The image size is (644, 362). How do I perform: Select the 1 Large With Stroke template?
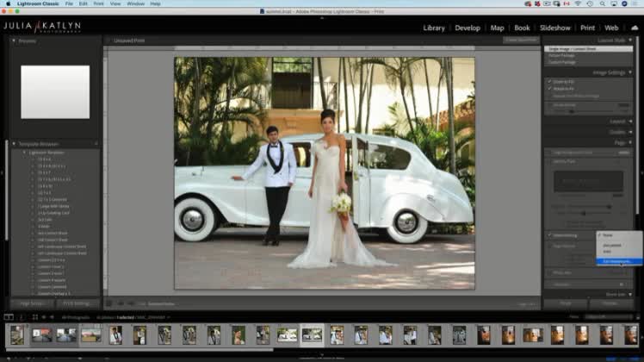click(53, 206)
